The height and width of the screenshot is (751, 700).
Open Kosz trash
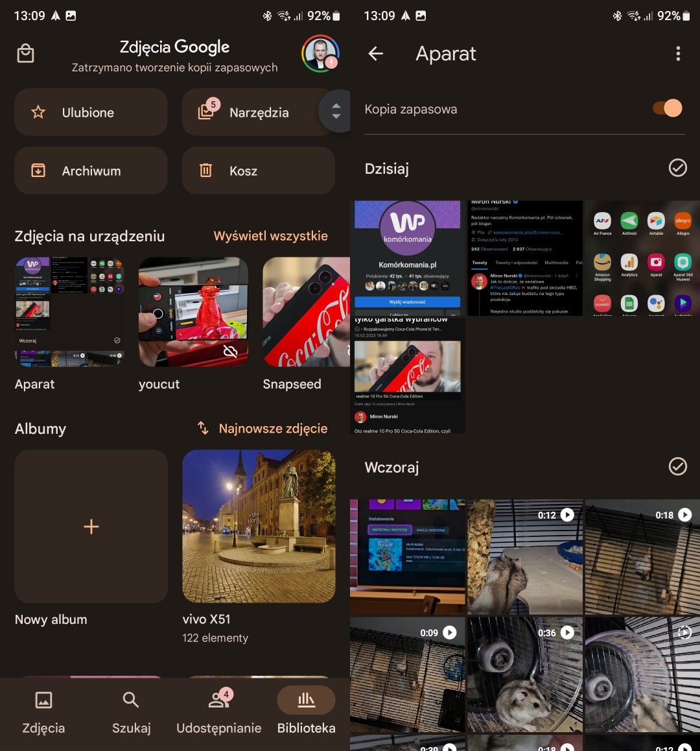pyautogui.click(x=259, y=171)
